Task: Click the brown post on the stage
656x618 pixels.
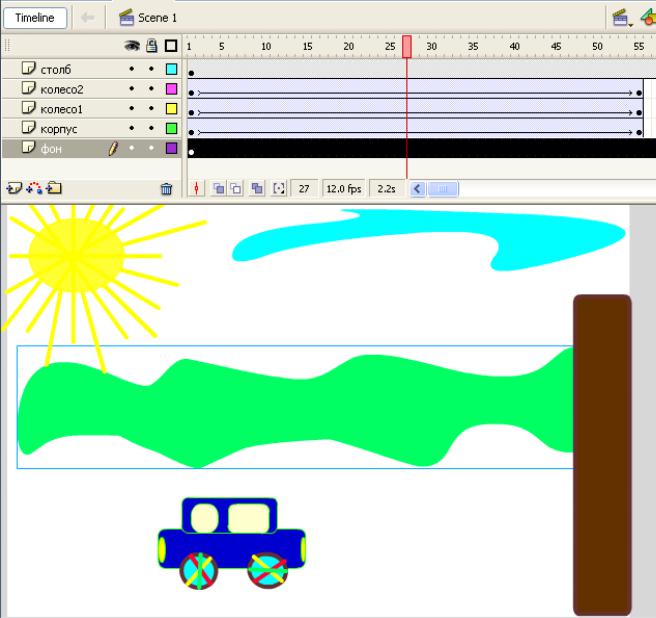Action: point(602,455)
